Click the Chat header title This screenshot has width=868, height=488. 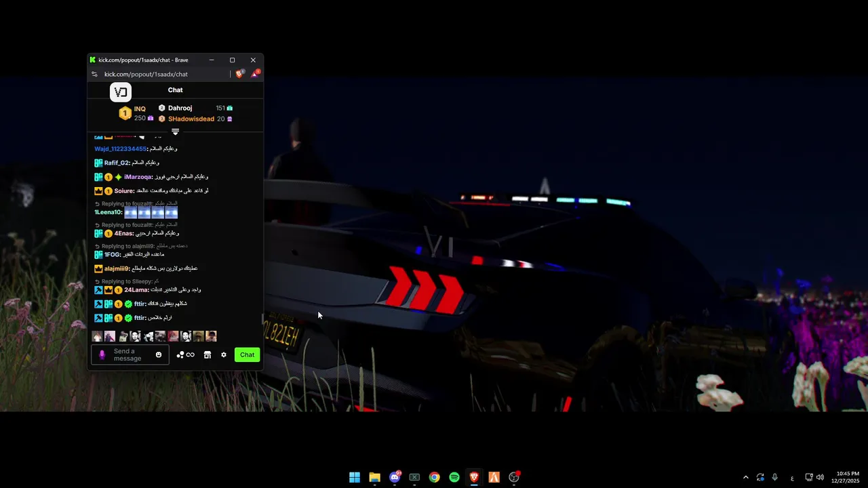tap(175, 90)
